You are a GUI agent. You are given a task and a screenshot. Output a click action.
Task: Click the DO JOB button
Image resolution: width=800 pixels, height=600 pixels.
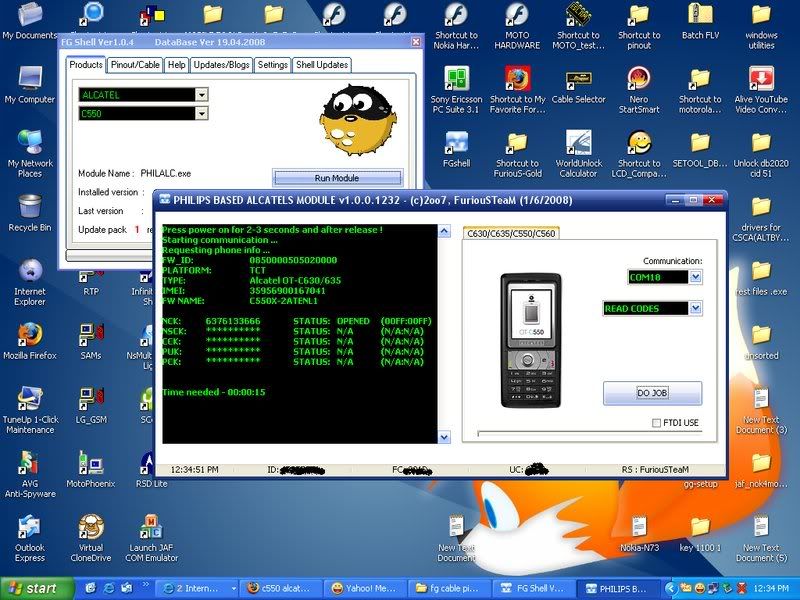tap(652, 393)
